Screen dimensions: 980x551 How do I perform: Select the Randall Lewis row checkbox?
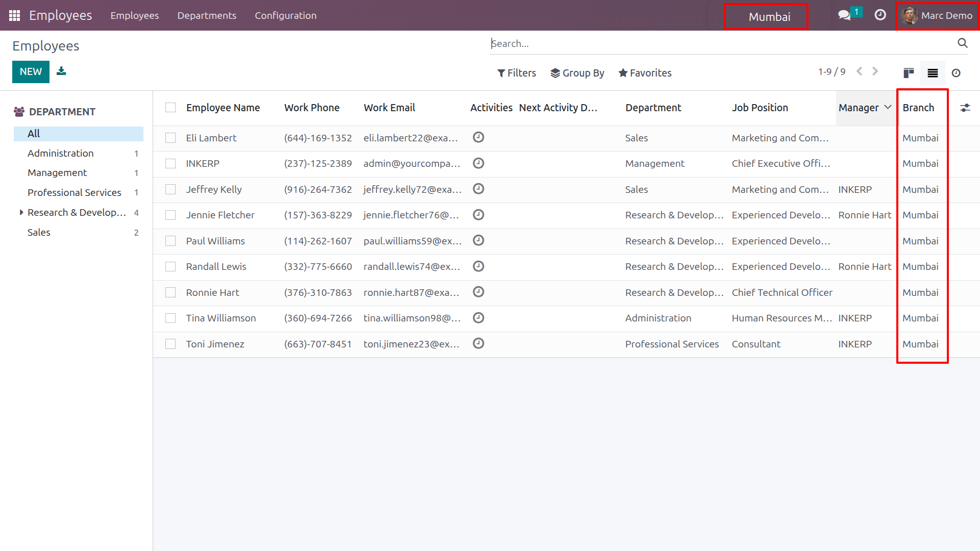(x=170, y=267)
